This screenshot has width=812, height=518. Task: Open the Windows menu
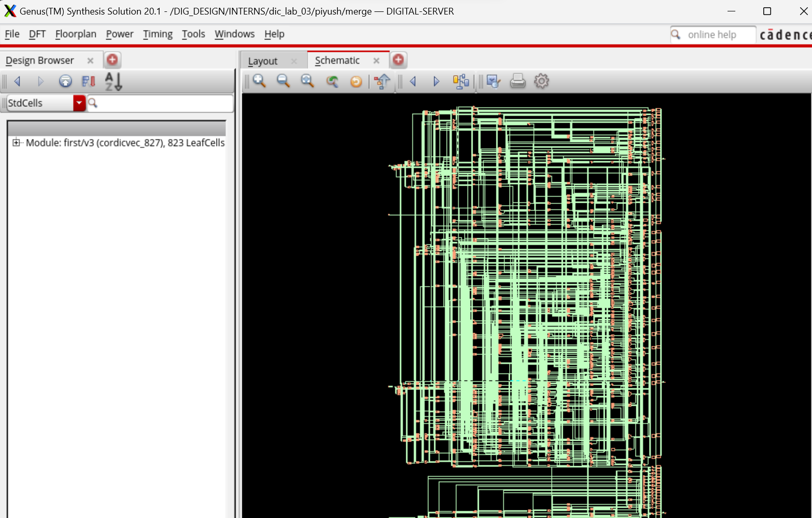coord(235,34)
